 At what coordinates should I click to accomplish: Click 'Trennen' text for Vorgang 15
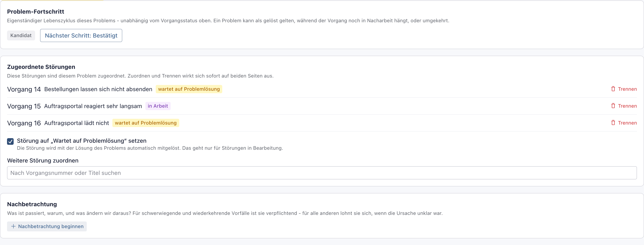pyautogui.click(x=627, y=106)
